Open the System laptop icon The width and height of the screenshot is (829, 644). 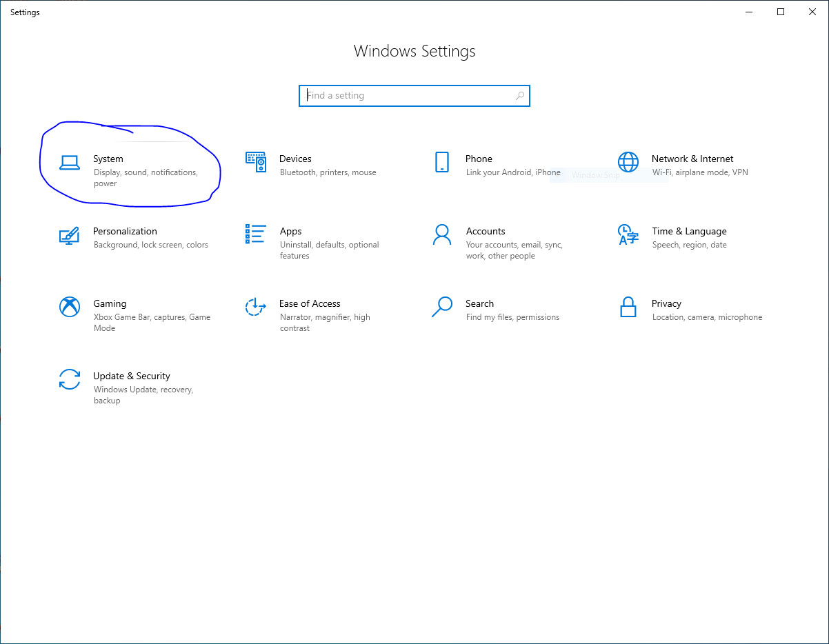(x=70, y=163)
